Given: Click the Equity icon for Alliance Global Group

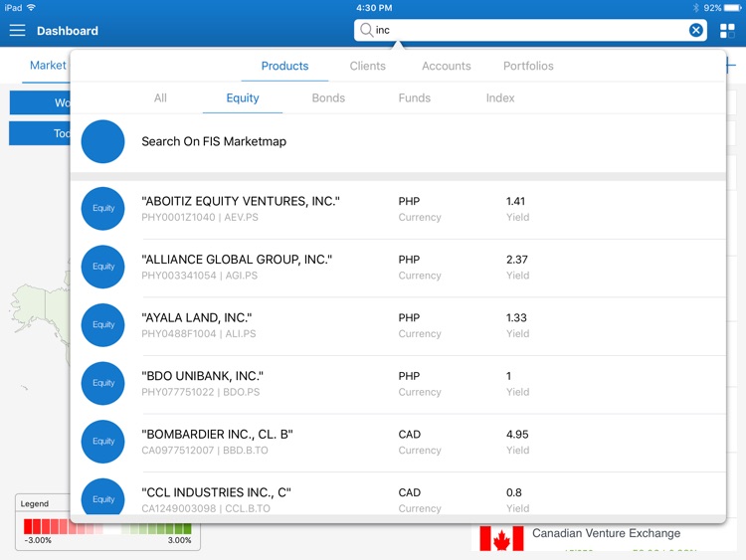Looking at the screenshot, I should [x=102, y=267].
